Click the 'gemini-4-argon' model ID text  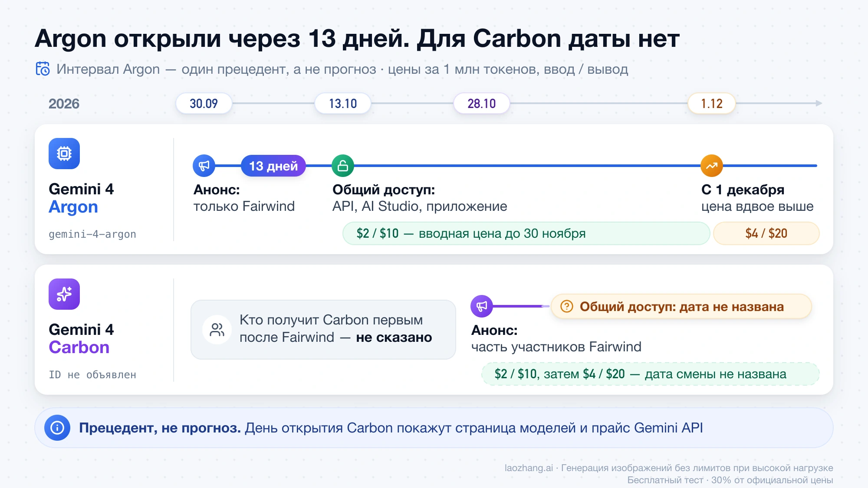pos(92,234)
